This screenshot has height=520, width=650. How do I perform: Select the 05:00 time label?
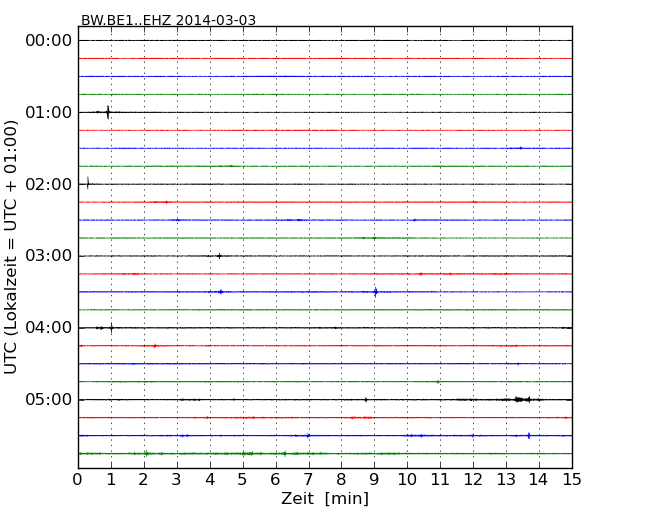[x=49, y=400]
